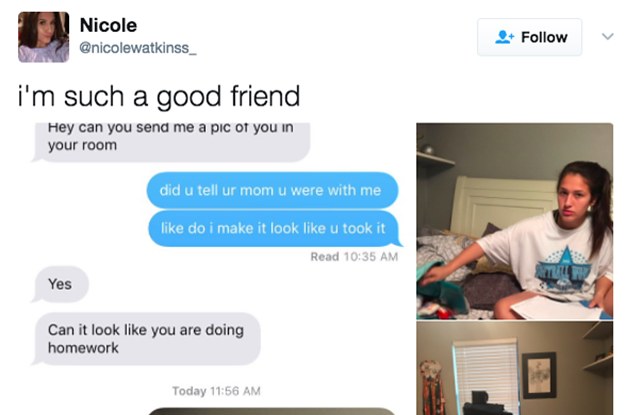Click the framed picture in lower photo
The image size is (625, 415).
point(539,375)
